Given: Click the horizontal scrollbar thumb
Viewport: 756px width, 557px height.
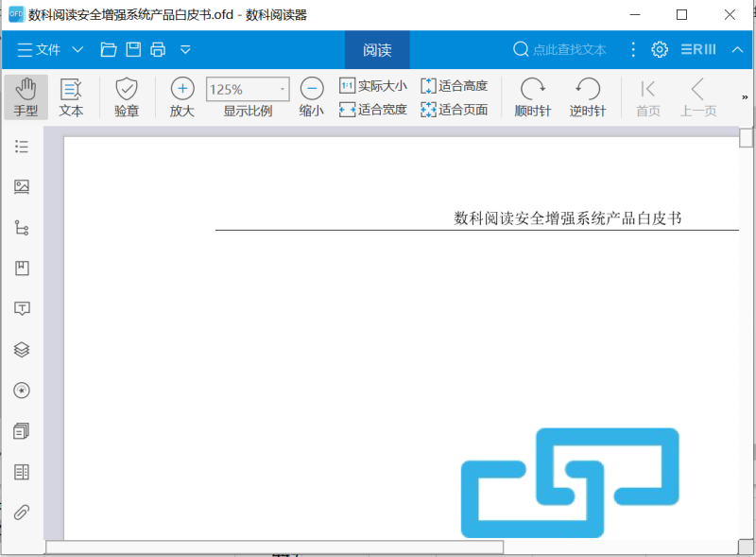Looking at the screenshot, I should [274, 547].
